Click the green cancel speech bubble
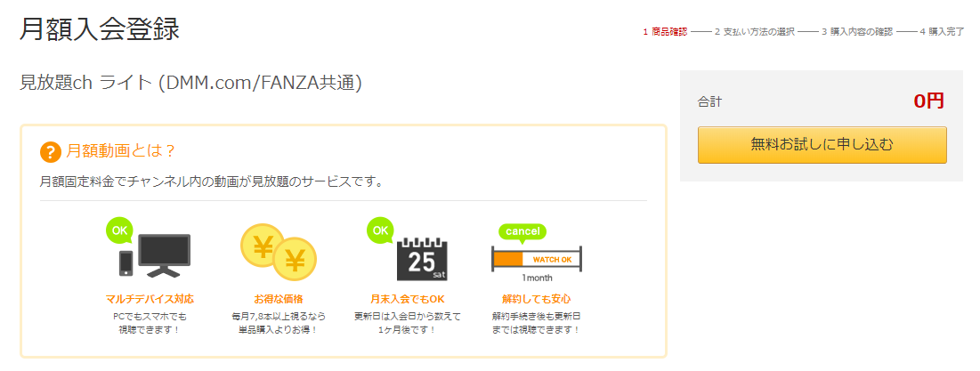This screenshot has width=980, height=371. (x=522, y=232)
